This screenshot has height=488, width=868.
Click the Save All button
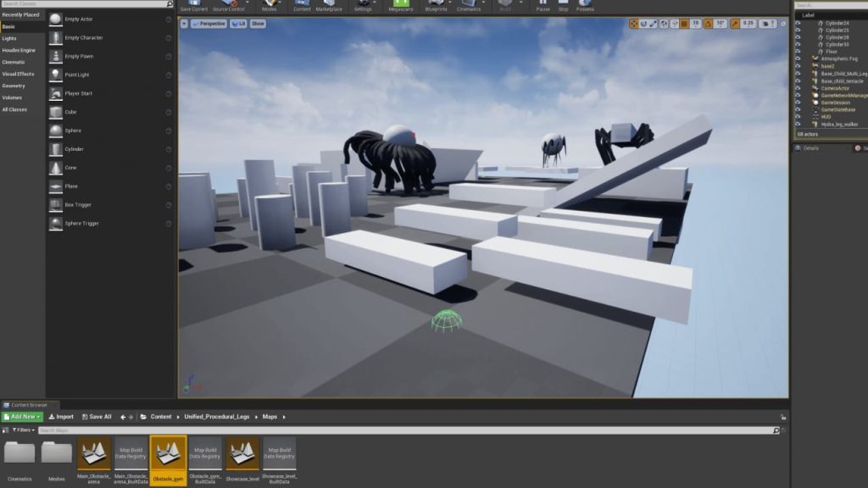[x=95, y=416]
